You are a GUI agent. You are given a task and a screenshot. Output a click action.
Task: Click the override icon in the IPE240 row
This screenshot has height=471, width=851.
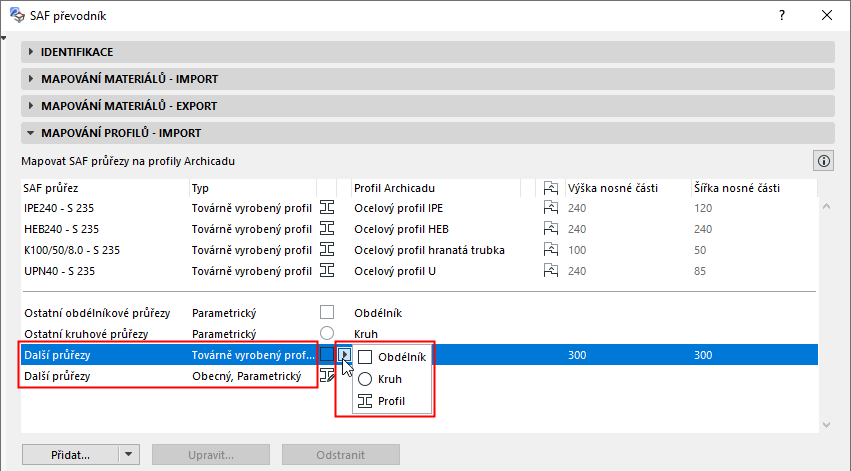click(x=550, y=208)
